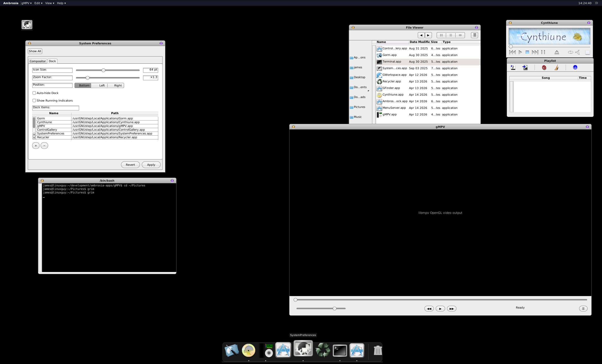
Task: Enable Show Running Indicators checkbox
Action: tap(34, 101)
